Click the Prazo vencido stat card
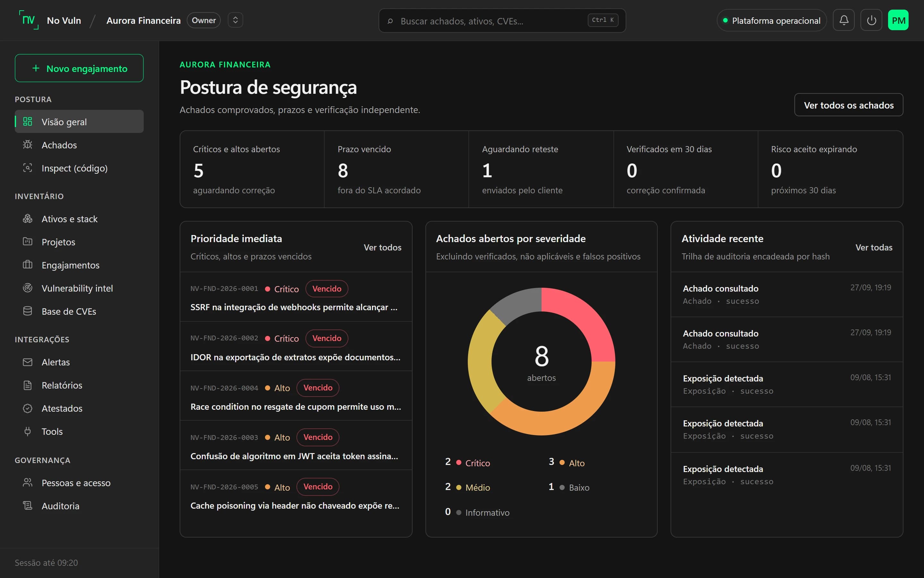 (396, 169)
